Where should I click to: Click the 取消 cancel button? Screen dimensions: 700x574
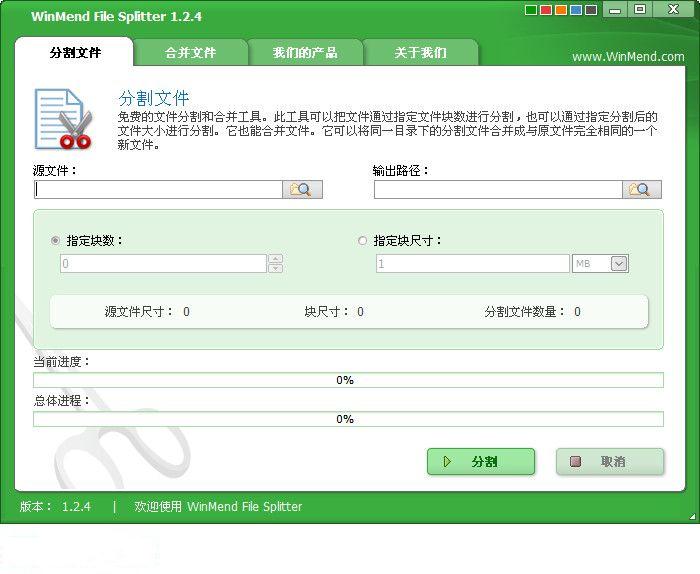point(610,462)
